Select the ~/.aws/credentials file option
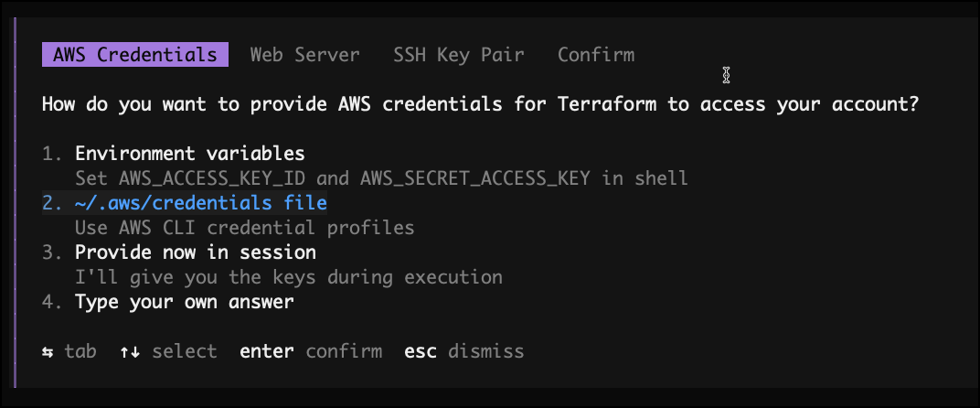Screen dimensions: 980x408 pyautogui.click(x=200, y=203)
